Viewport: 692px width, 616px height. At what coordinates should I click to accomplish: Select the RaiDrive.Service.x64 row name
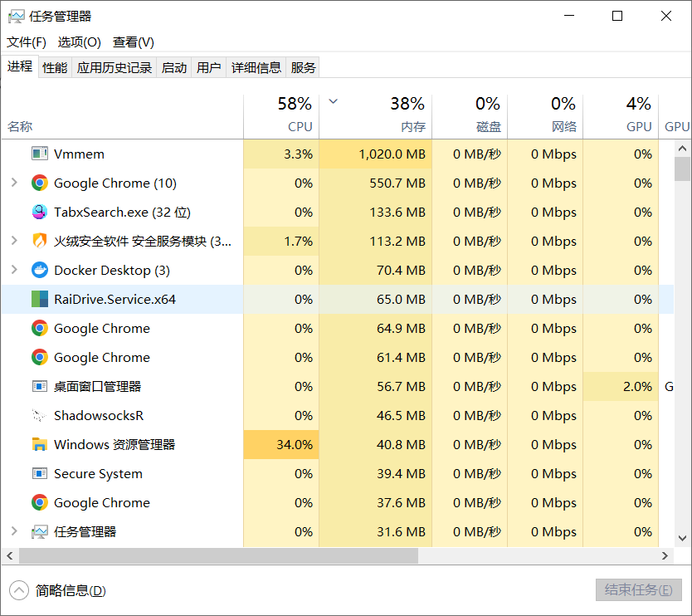115,299
